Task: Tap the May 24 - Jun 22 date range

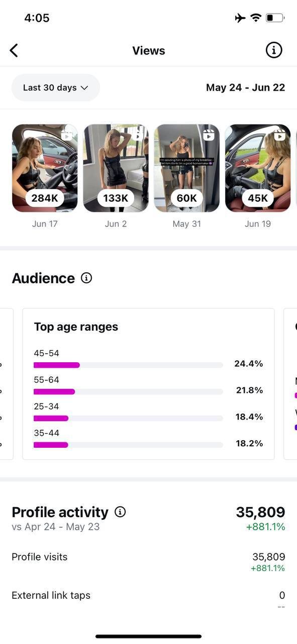Action: click(x=246, y=88)
